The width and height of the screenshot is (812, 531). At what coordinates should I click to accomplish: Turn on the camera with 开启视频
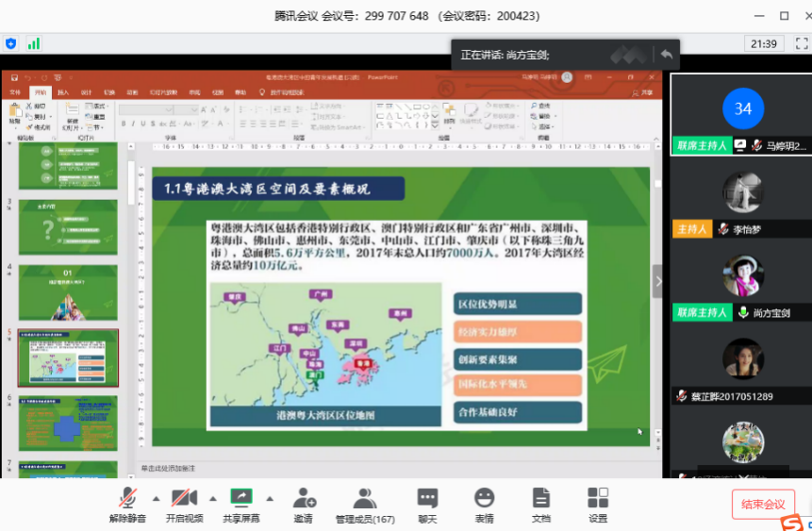click(184, 498)
